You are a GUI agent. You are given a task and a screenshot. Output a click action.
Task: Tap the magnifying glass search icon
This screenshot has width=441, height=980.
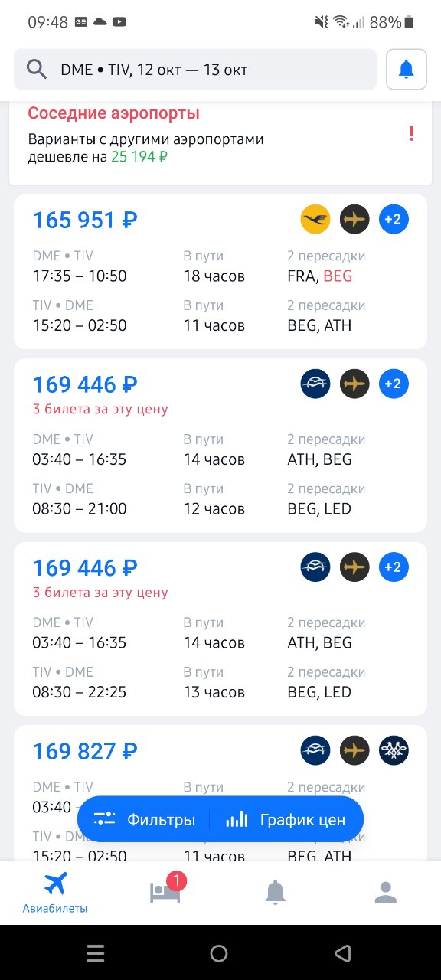(36, 70)
